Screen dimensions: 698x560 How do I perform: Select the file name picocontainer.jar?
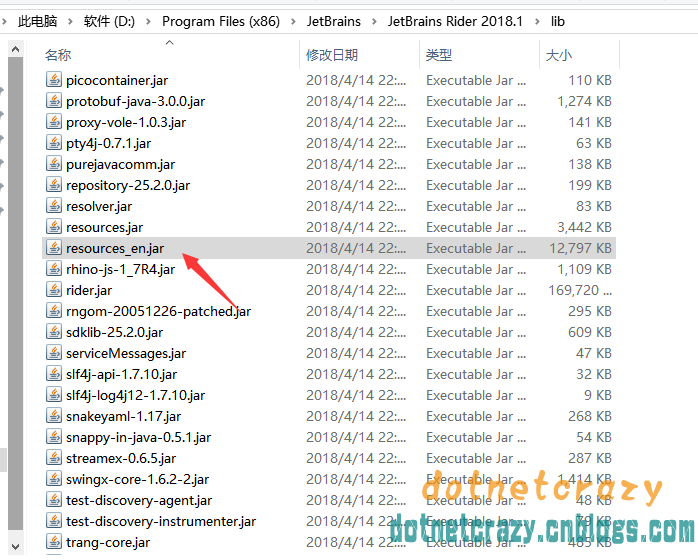point(117,81)
